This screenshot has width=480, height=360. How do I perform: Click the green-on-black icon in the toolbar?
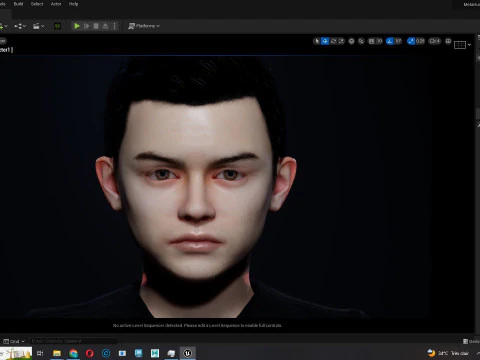pyautogui.click(x=57, y=26)
